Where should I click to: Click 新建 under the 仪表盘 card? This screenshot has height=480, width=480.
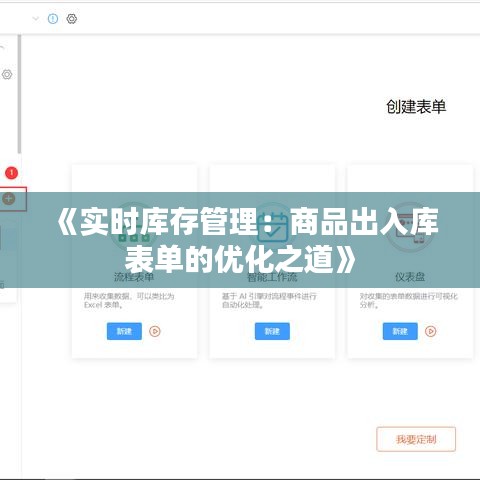400,331
